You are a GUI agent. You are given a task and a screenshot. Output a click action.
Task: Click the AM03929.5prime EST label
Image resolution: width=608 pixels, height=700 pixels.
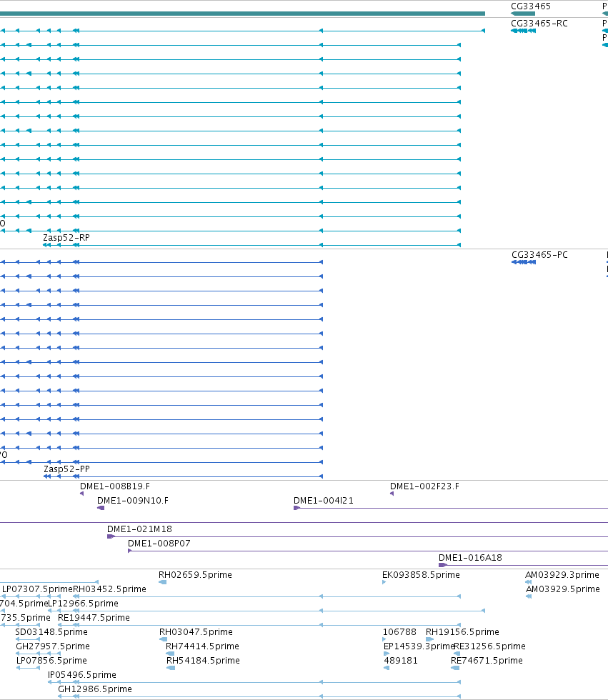pyautogui.click(x=563, y=589)
